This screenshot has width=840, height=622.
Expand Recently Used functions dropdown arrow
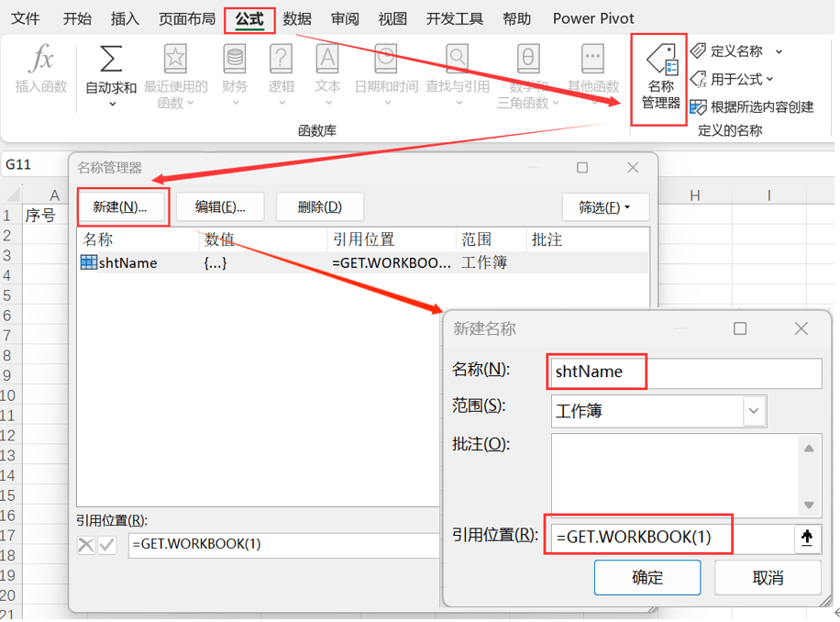[190, 103]
